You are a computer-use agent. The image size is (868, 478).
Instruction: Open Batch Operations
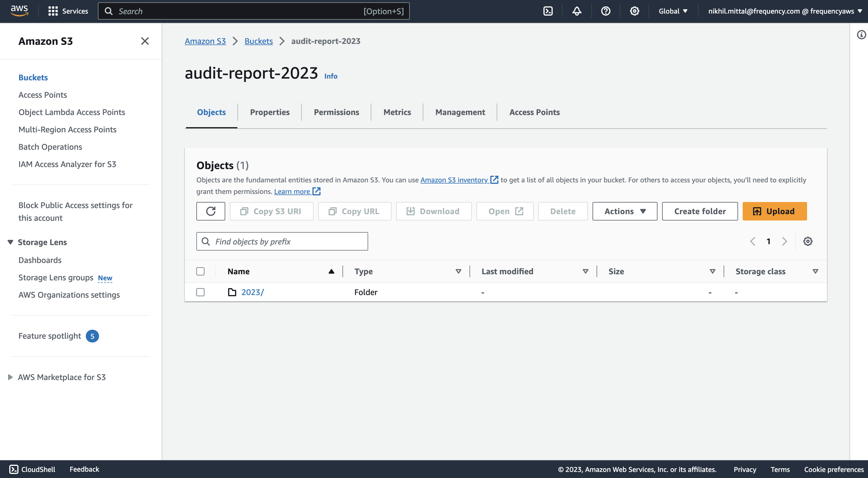point(50,147)
